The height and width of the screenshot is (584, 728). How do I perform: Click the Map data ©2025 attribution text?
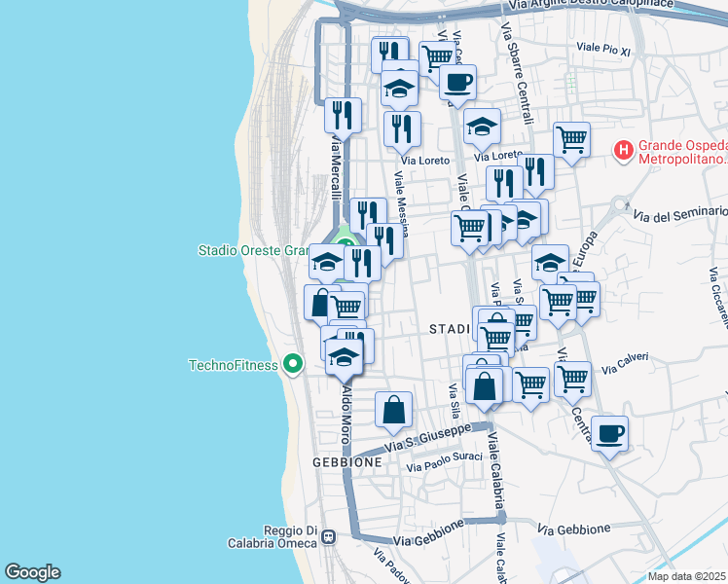[687, 576]
